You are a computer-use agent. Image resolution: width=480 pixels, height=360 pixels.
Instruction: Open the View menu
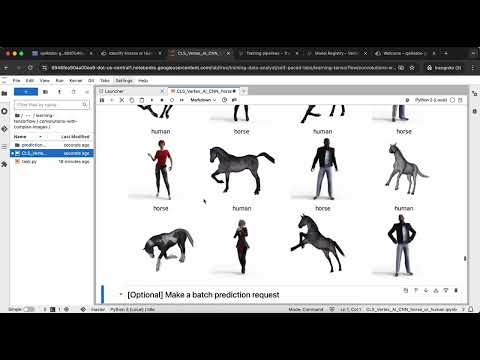(45, 81)
